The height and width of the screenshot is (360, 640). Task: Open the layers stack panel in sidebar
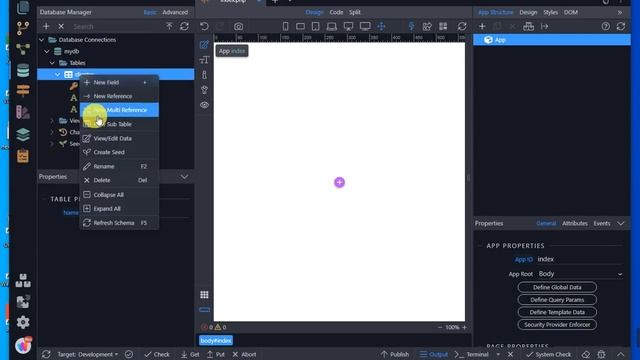click(23, 134)
